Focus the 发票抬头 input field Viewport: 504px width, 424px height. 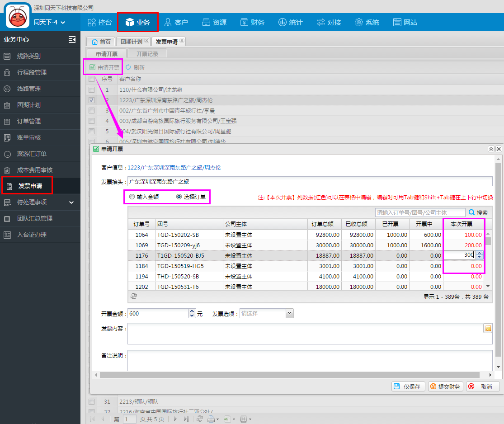pos(310,181)
